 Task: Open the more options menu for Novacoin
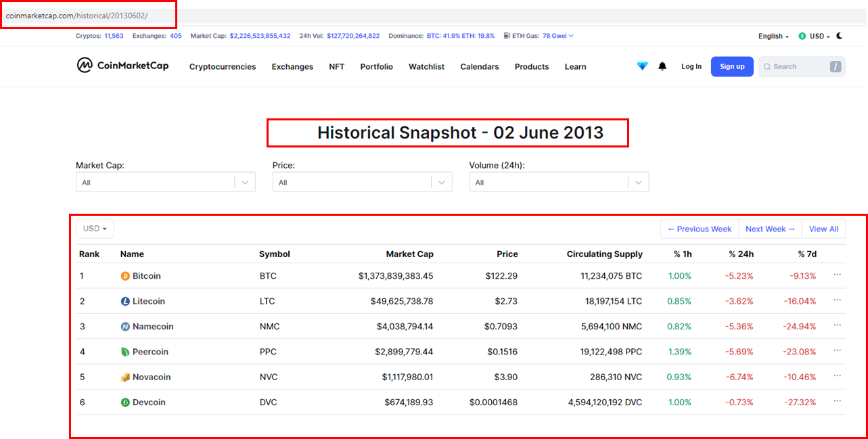[x=838, y=375]
